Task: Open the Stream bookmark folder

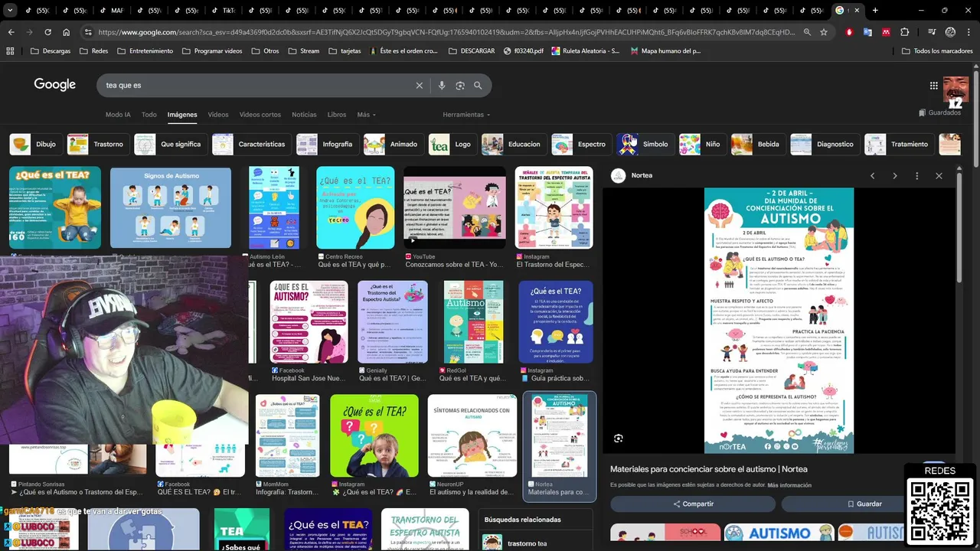Action: [303, 51]
